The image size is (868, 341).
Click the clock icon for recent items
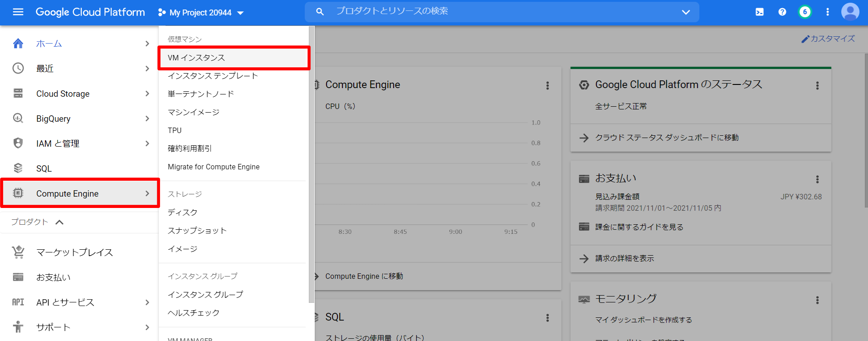point(18,69)
